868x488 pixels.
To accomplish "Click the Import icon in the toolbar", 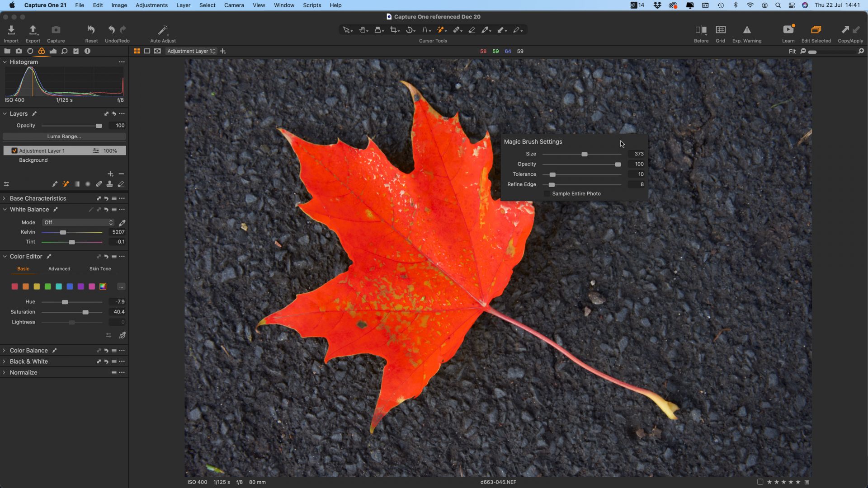I will [x=11, y=30].
